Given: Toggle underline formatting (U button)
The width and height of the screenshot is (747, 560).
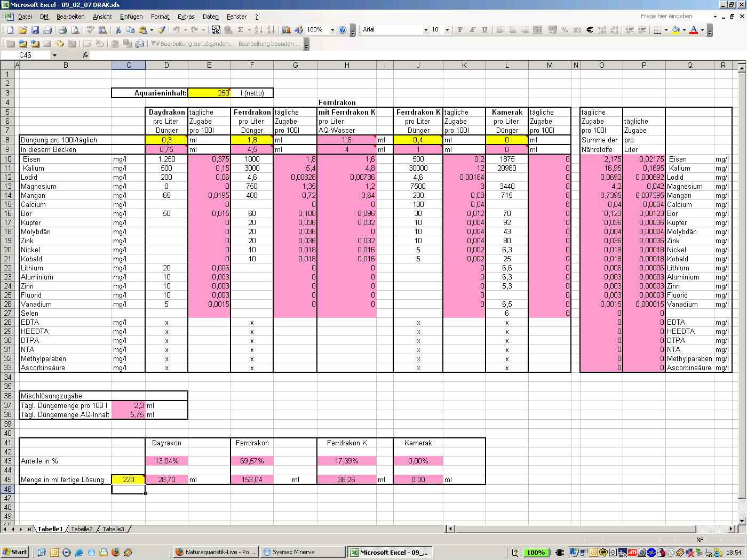Looking at the screenshot, I should click(484, 30).
